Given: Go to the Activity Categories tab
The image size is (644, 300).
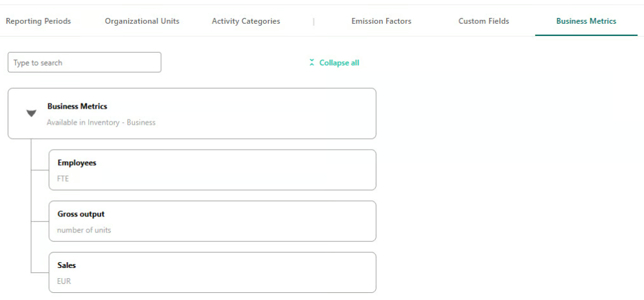Looking at the screenshot, I should 246,21.
